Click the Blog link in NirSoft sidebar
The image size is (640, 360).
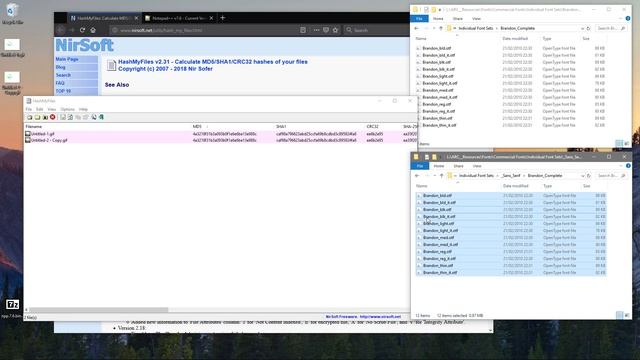point(60,67)
